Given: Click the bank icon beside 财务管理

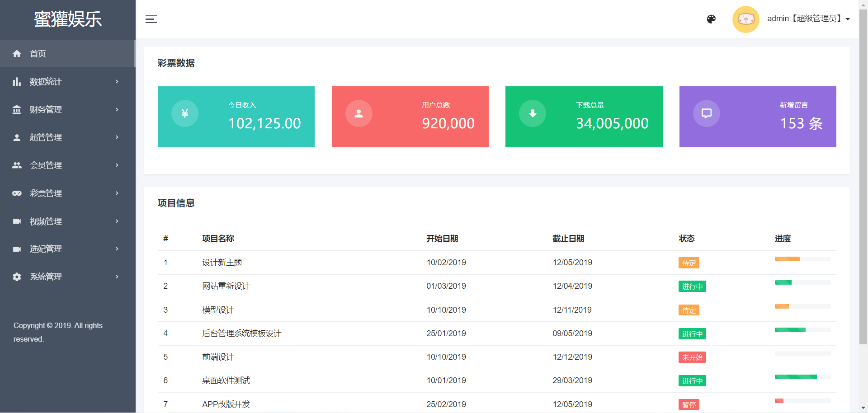Looking at the screenshot, I should [17, 110].
